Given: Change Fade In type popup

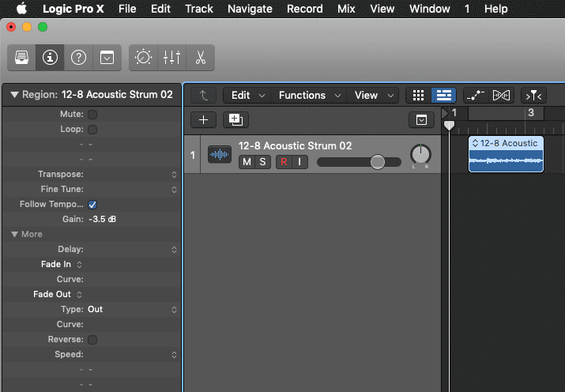Looking at the screenshot, I should 79,265.
